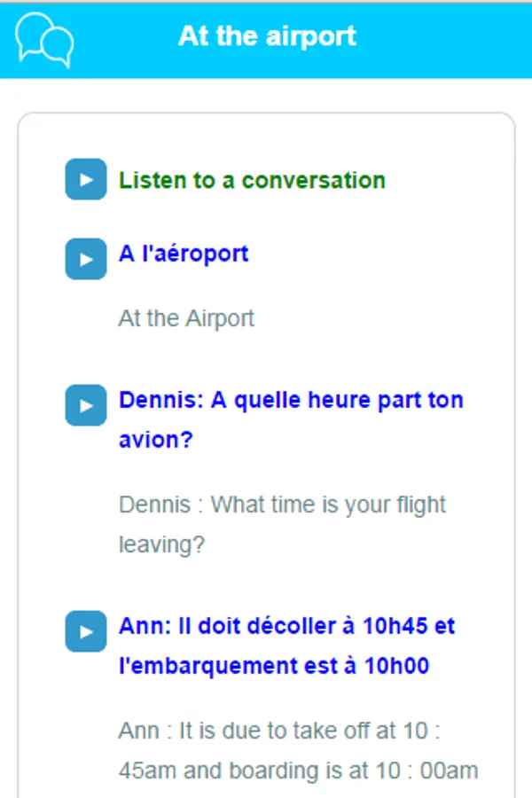Select Ann's French line starting "Il doit décoller"
Viewport: 532px width, 798px height.
(286, 627)
